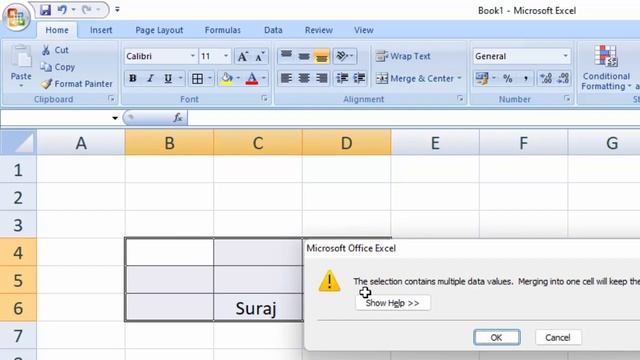Screen dimensions: 640x360
Task: Set Top Align vertical alignment
Action: click(286, 56)
